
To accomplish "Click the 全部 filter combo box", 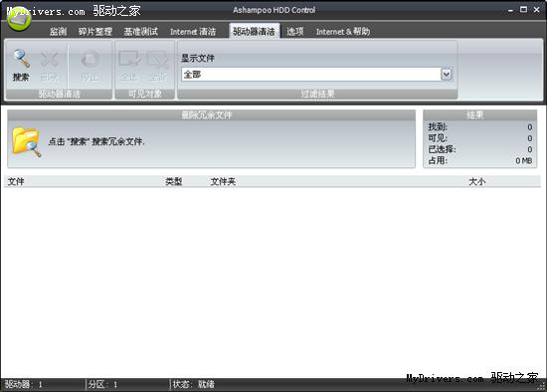I will pyautogui.click(x=316, y=75).
